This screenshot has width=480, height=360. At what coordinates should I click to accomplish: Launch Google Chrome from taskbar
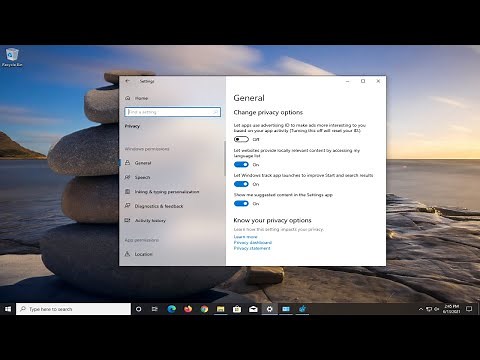pos(204,309)
